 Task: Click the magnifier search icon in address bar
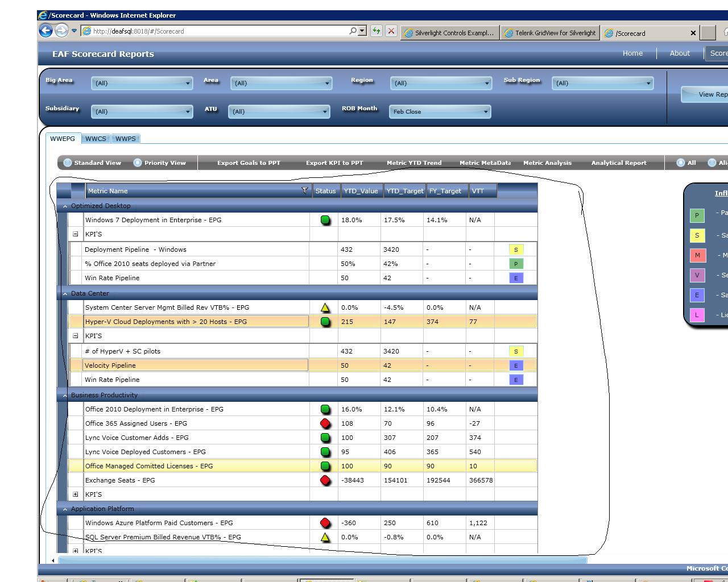point(353,31)
